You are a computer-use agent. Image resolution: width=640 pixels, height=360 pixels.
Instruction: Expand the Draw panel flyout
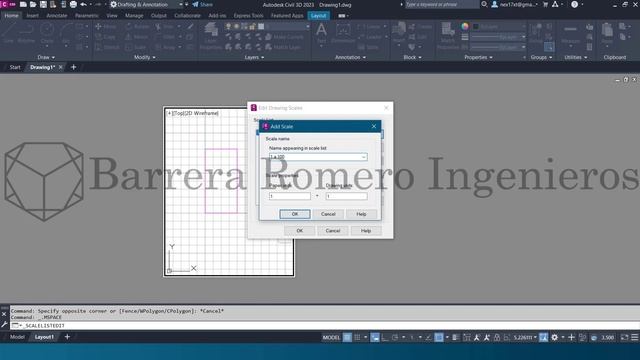[46, 58]
